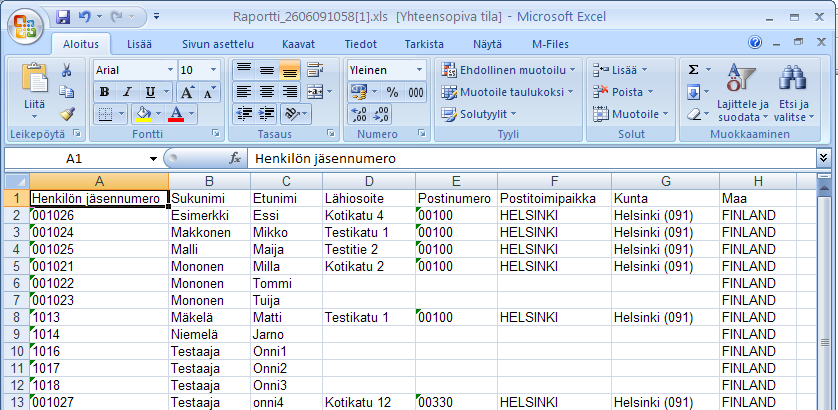Expand the formula bar
The width and height of the screenshot is (838, 410).
point(823,158)
